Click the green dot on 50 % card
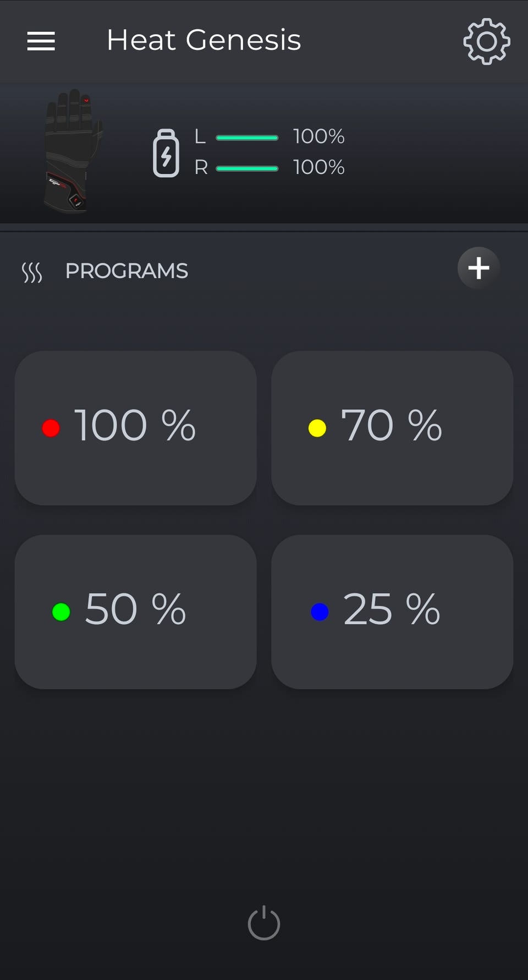The image size is (528, 980). click(61, 612)
